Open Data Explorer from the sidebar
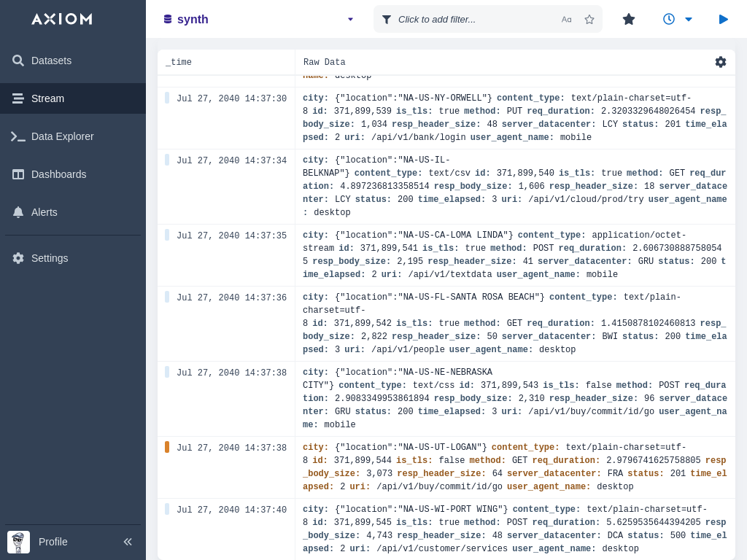The width and height of the screenshot is (747, 560). 62,136
